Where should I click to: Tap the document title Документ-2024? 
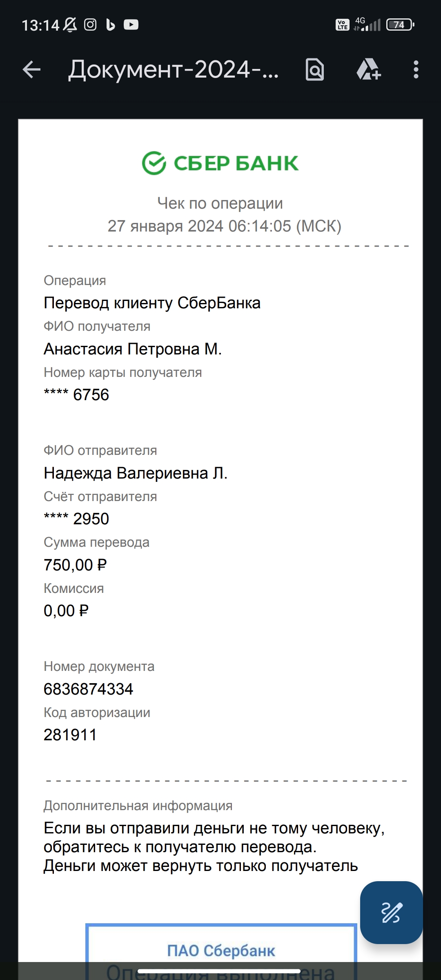[174, 69]
